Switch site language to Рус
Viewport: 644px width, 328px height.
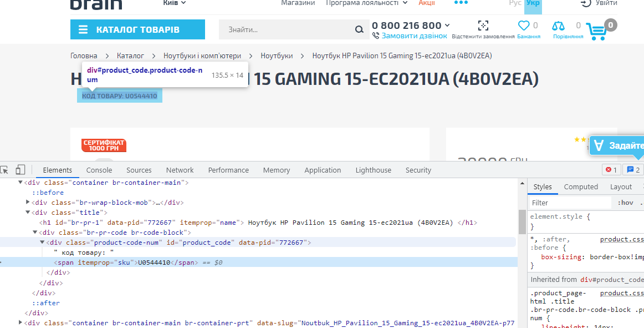tap(515, 3)
